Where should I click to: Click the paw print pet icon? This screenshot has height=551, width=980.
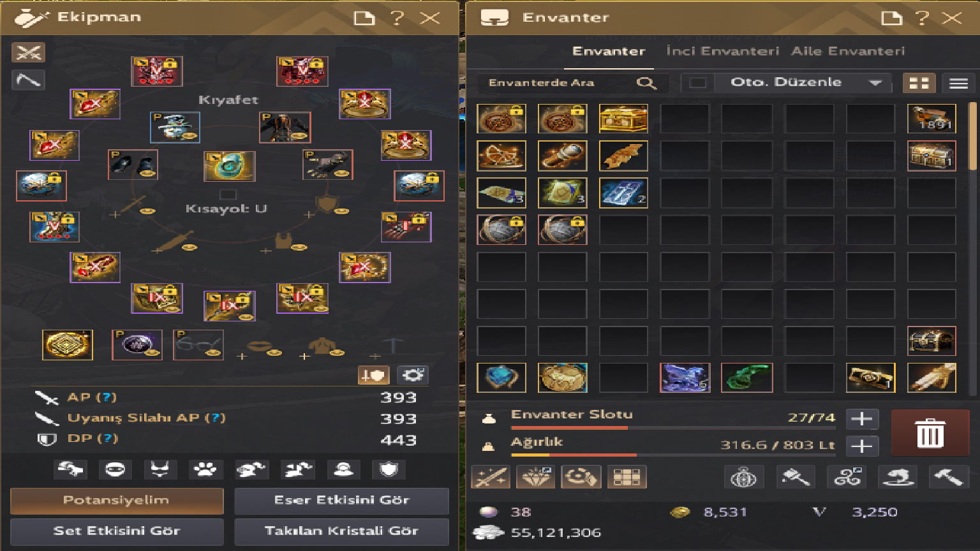pos(205,470)
